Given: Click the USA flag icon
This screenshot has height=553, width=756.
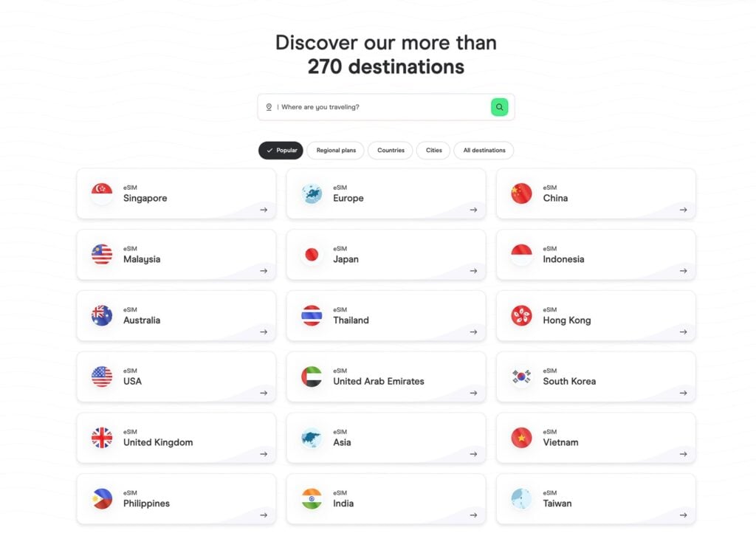Looking at the screenshot, I should point(101,377).
